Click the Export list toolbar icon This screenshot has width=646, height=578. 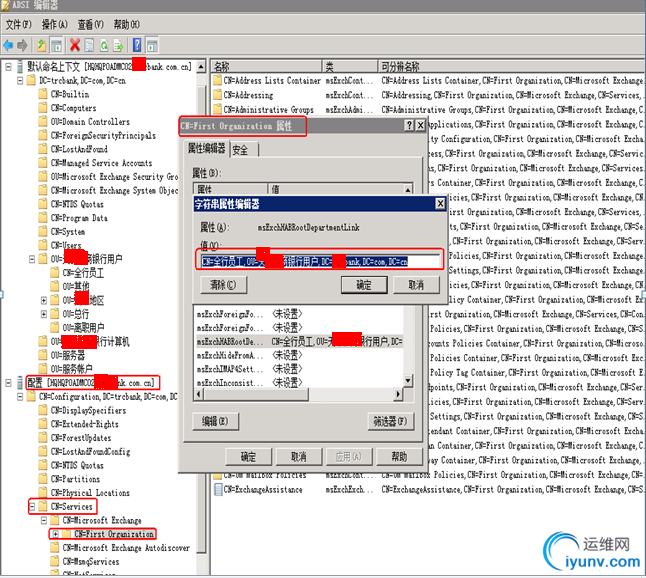(118, 45)
